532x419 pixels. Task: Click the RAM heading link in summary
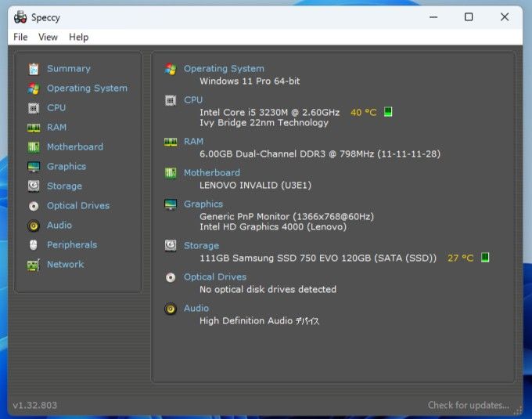pos(194,141)
